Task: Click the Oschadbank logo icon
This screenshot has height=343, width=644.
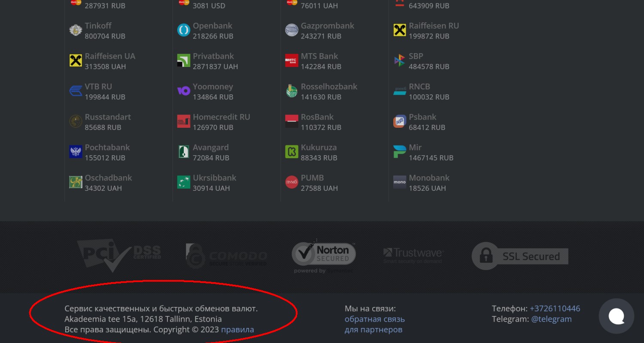Action: [x=76, y=182]
